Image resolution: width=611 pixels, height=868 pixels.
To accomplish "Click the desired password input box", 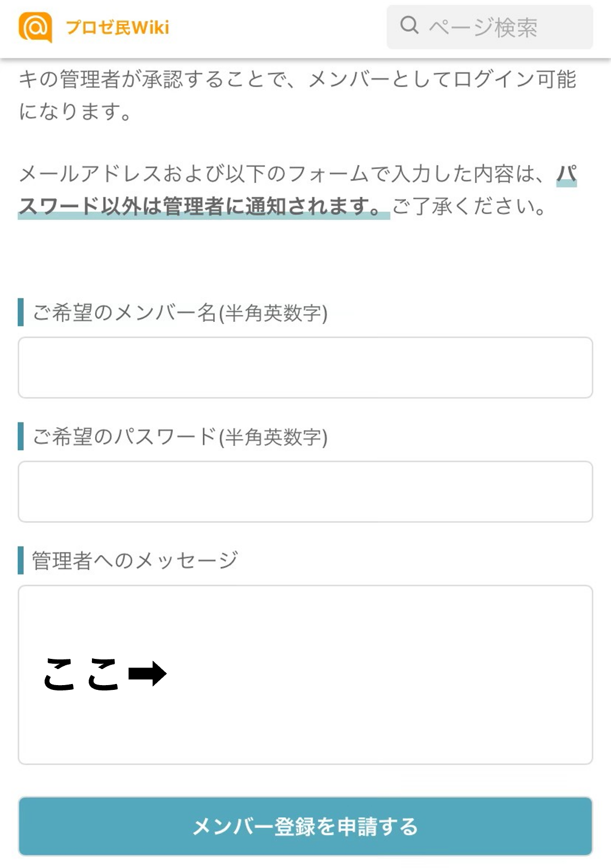I will pos(305,491).
